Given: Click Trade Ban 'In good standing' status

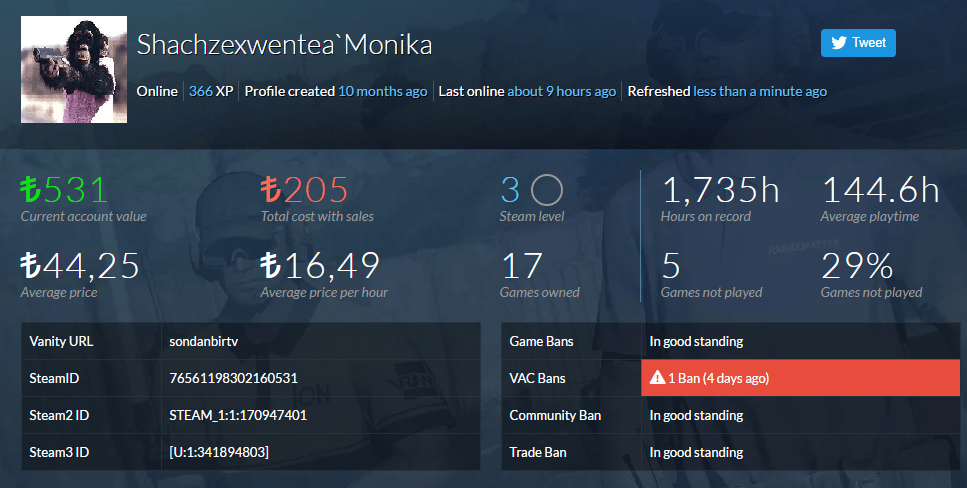Looking at the screenshot, I should pyautogui.click(x=696, y=452).
